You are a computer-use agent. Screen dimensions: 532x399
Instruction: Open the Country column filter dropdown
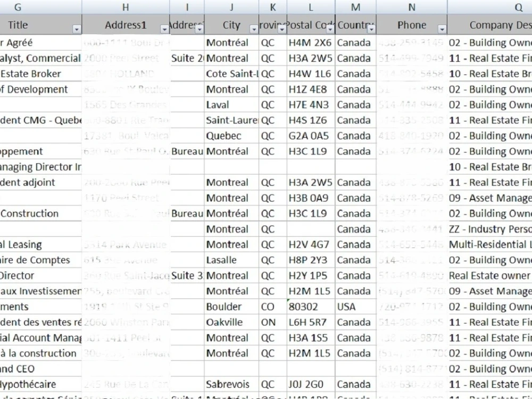point(371,29)
